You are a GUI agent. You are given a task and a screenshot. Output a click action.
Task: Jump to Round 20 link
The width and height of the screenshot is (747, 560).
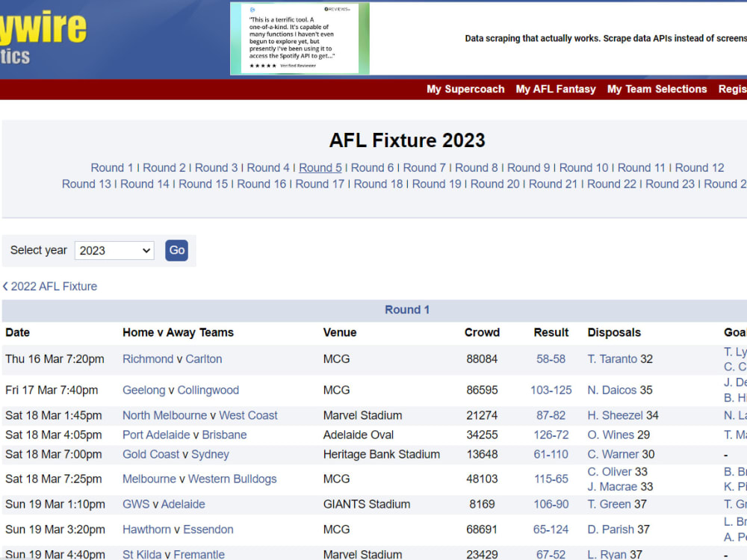pyautogui.click(x=495, y=184)
